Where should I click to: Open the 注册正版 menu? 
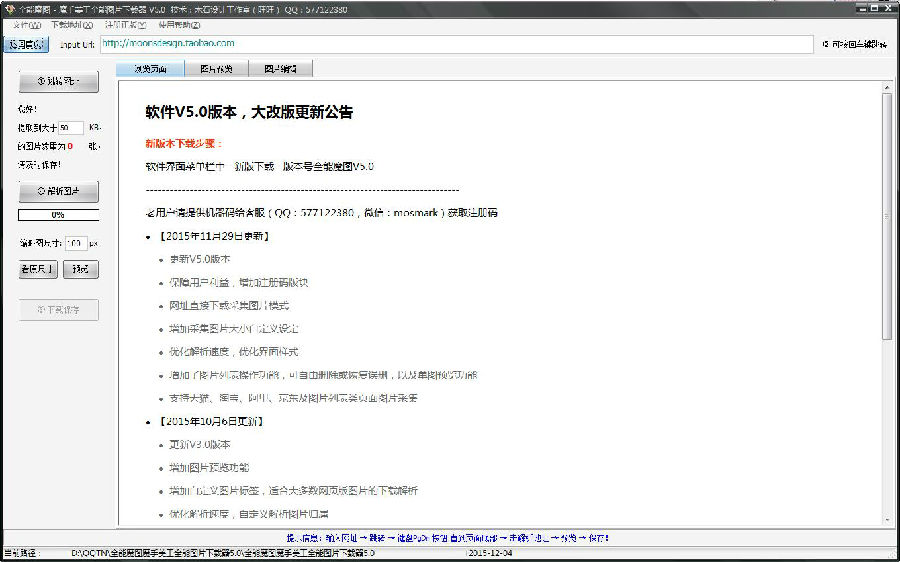click(126, 25)
